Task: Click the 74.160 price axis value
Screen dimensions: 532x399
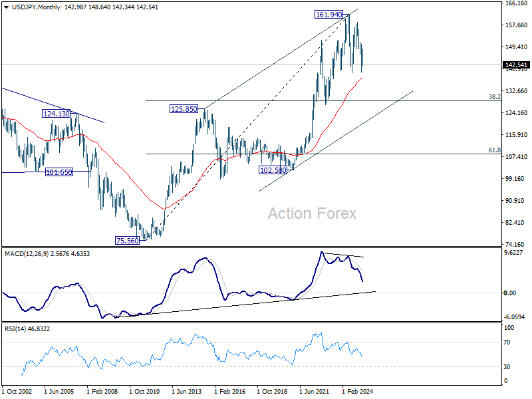Action: 516,244
